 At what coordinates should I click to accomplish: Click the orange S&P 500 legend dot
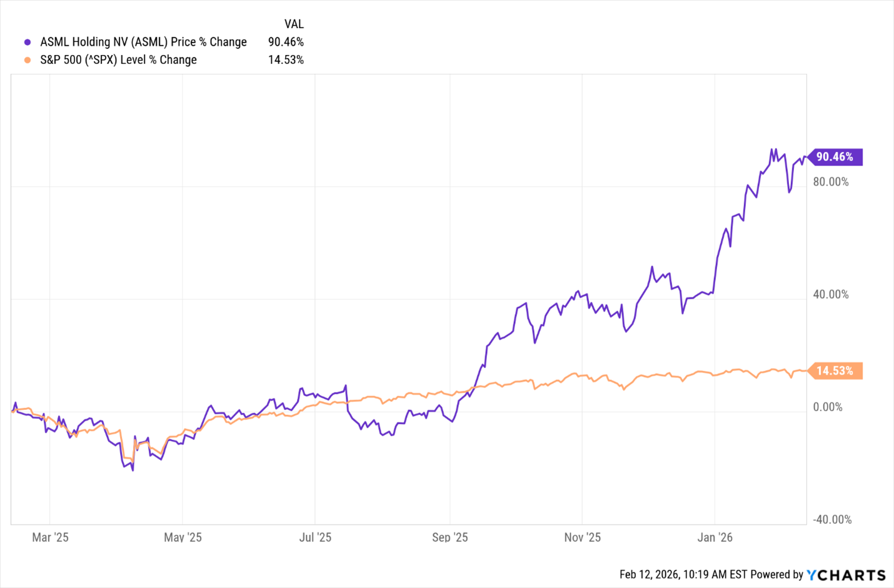[28, 60]
